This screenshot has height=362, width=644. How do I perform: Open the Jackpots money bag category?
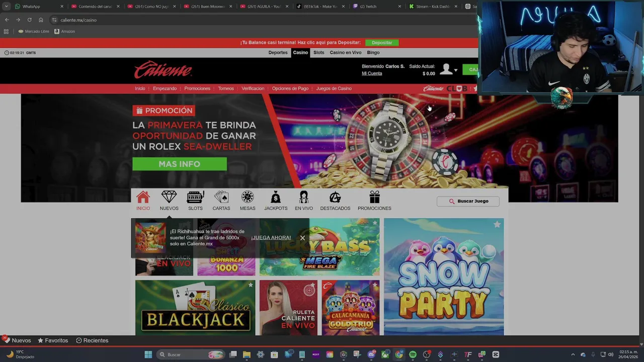tap(276, 201)
